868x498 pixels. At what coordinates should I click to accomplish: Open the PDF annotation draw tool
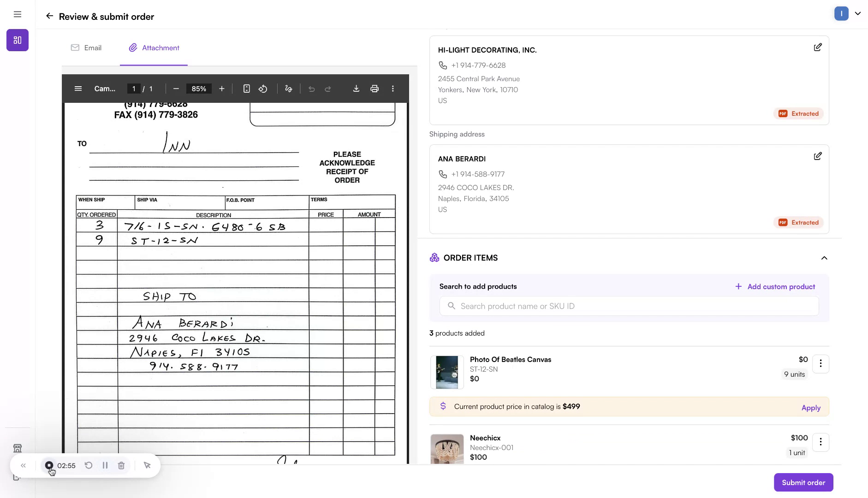pos(288,89)
